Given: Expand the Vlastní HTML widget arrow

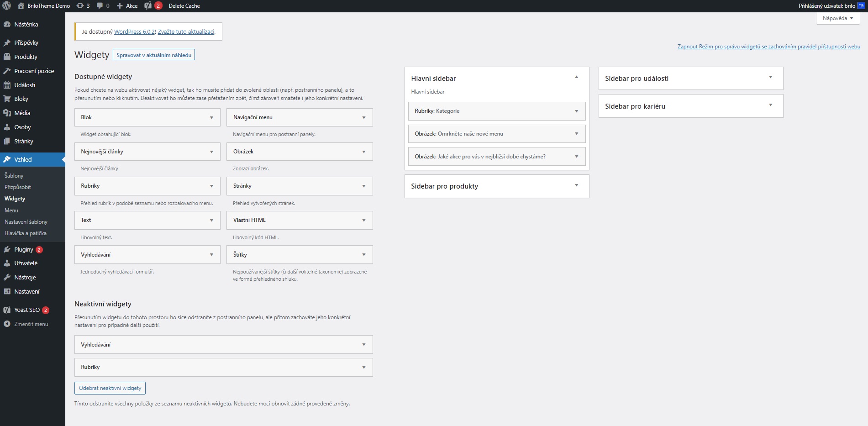Looking at the screenshot, I should [x=363, y=221].
